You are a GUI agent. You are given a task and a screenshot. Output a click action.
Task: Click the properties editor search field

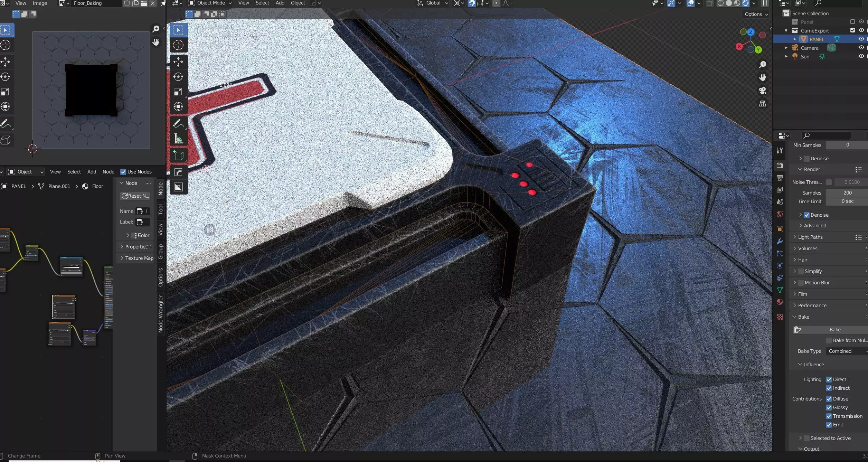(826, 135)
